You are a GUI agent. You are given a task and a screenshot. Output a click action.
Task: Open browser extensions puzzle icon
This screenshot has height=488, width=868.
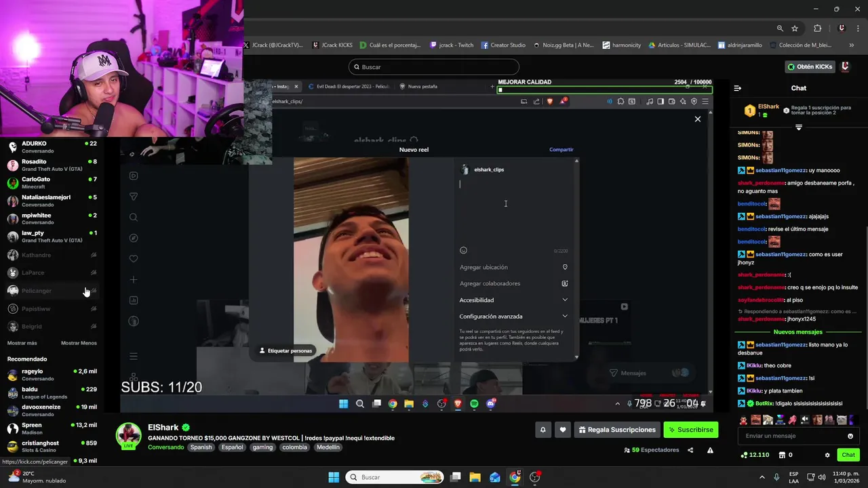coord(817,28)
